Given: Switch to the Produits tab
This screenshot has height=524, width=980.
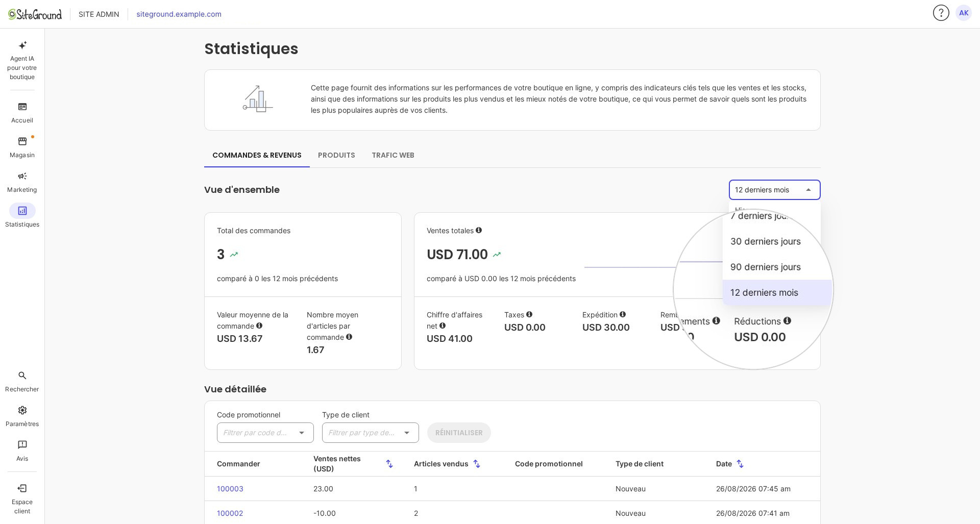Looking at the screenshot, I should click(x=336, y=155).
